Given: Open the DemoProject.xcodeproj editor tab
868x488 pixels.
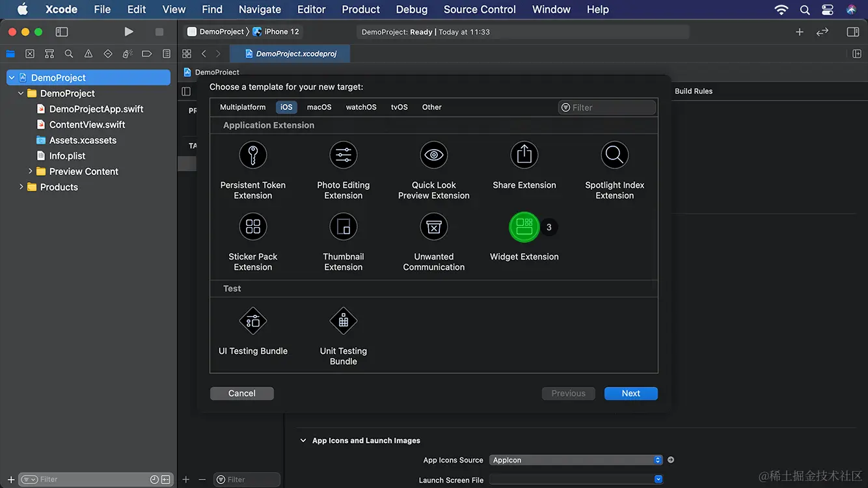Looking at the screenshot, I should pyautogui.click(x=290, y=53).
